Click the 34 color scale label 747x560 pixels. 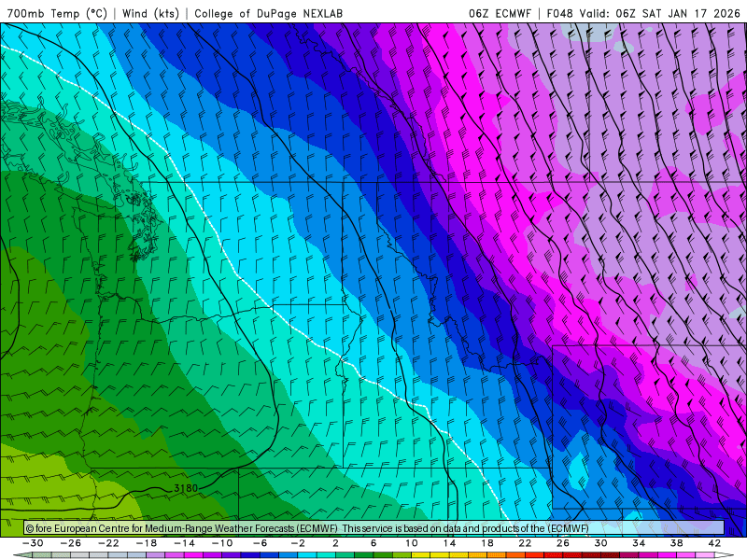[639, 543]
